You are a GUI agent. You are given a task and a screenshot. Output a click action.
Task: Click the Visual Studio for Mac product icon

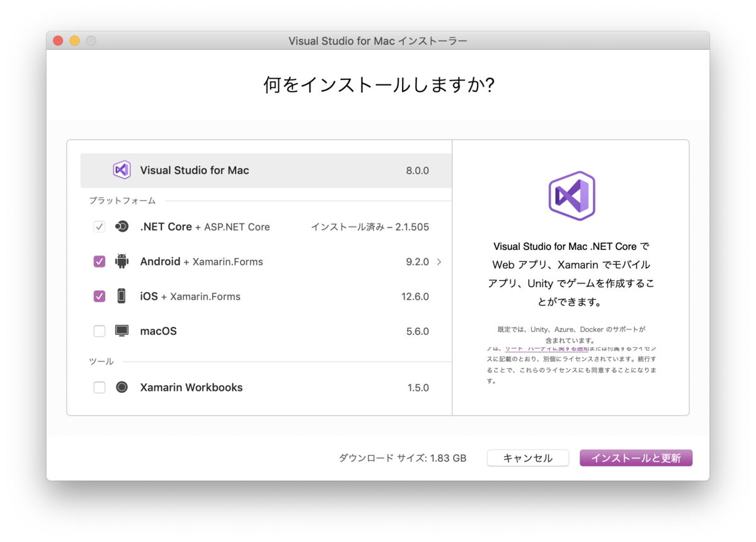pos(122,169)
